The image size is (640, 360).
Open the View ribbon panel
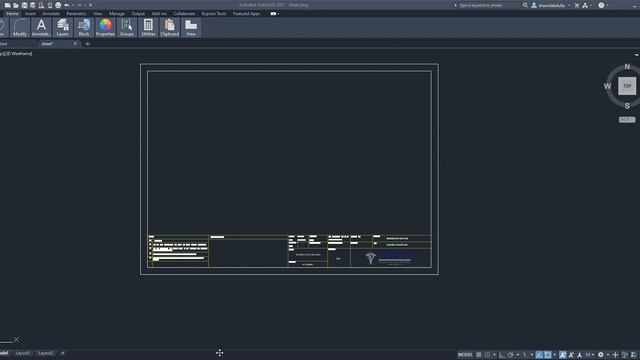pyautogui.click(x=191, y=28)
